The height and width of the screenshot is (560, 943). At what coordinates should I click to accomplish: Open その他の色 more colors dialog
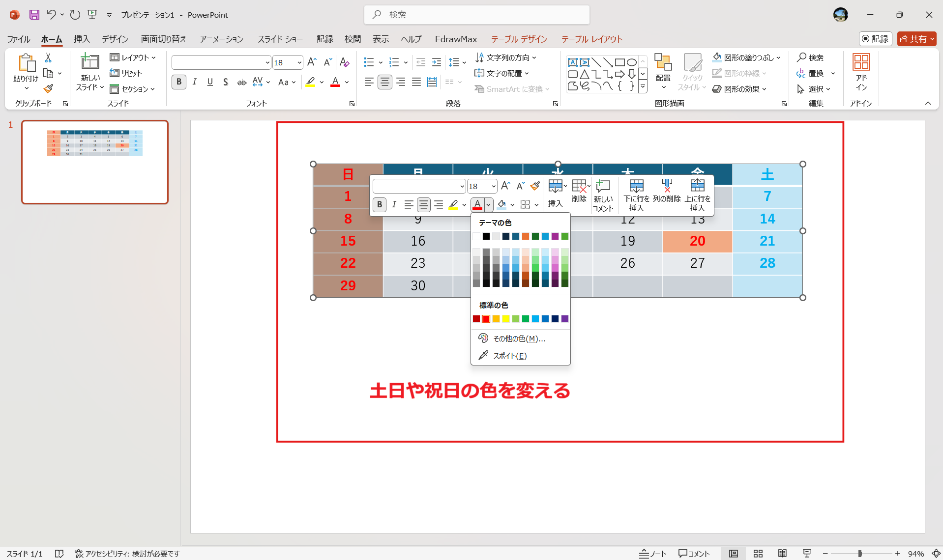(519, 338)
